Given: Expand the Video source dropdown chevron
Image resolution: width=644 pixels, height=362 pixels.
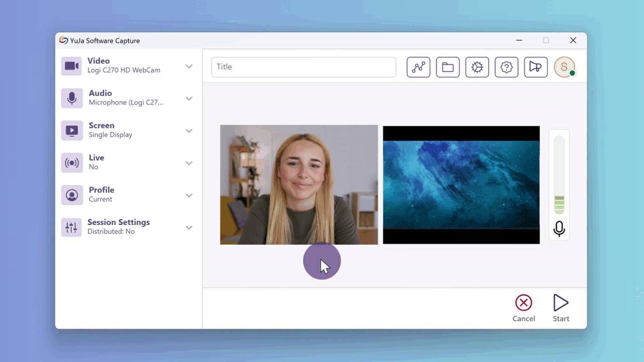Looking at the screenshot, I should (189, 66).
